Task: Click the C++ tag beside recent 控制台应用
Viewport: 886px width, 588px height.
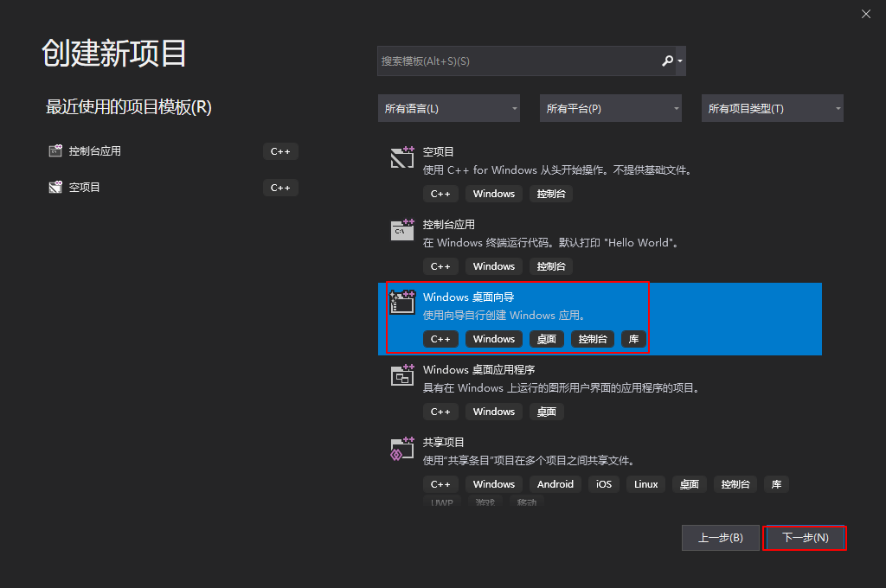Action: coord(280,151)
